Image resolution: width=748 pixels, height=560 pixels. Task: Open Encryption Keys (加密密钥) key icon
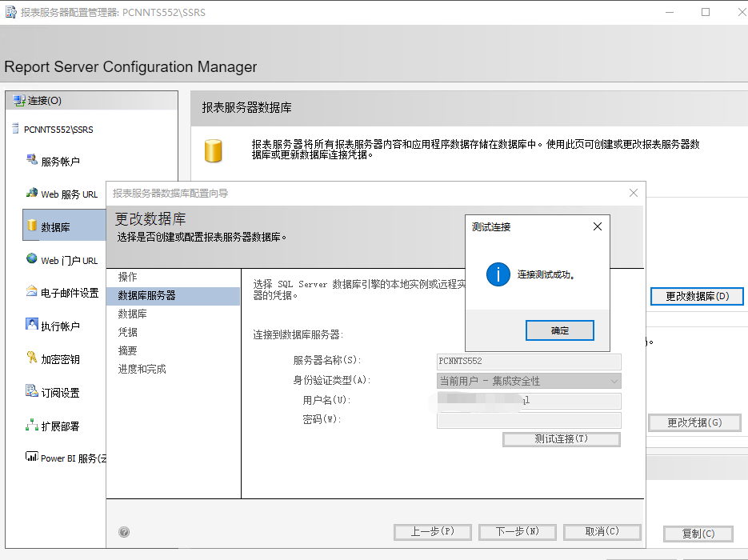click(32, 358)
